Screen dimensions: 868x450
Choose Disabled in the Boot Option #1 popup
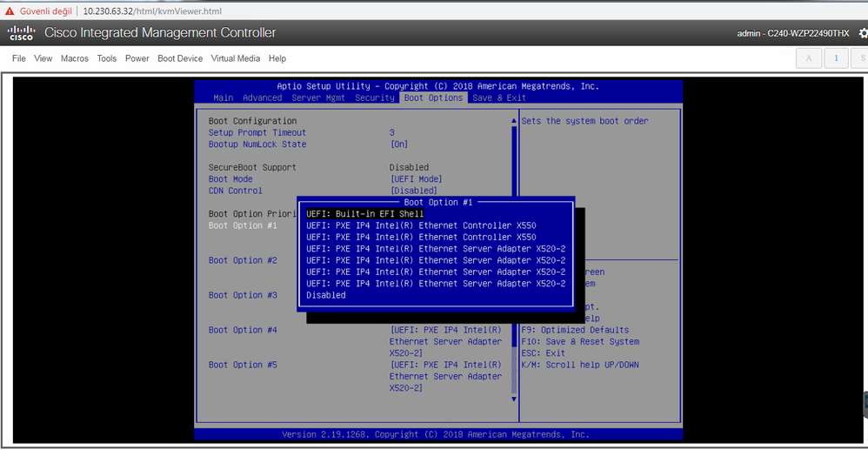(326, 295)
